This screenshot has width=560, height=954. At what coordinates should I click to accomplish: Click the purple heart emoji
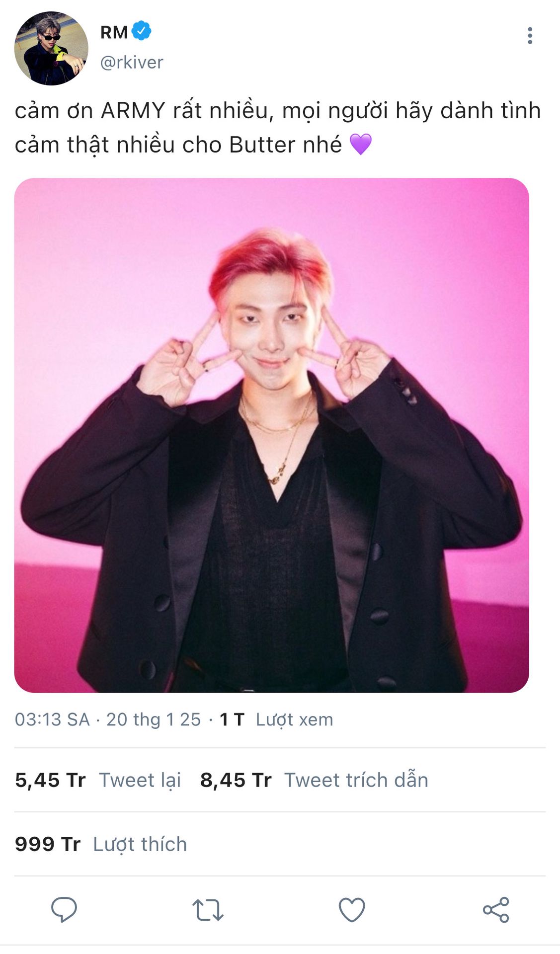pyautogui.click(x=361, y=145)
